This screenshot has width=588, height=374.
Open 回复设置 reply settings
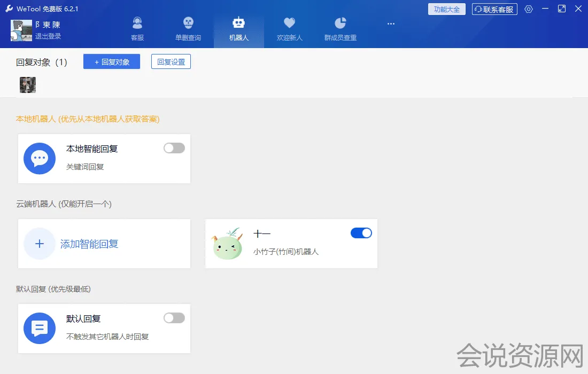(171, 61)
